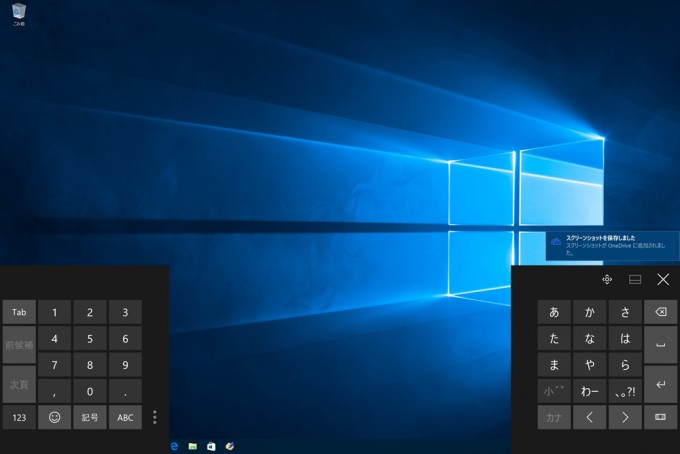This screenshot has width=680, height=454.
Task: Tap number key 0
Action: pyautogui.click(x=90, y=392)
